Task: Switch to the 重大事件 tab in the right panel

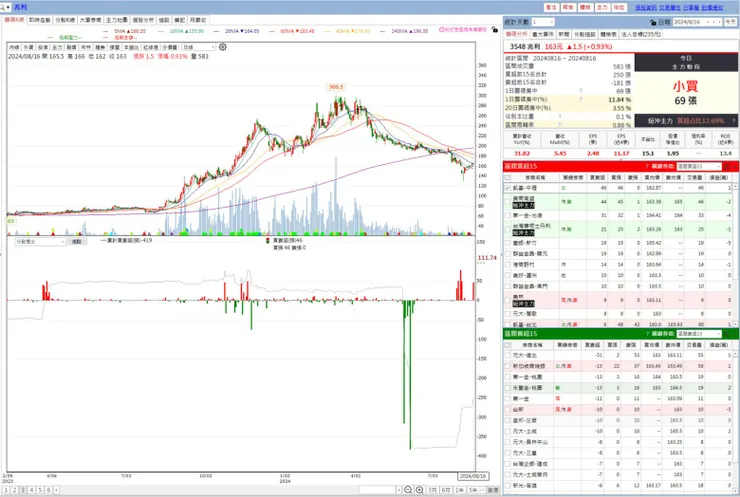Action: coord(543,34)
